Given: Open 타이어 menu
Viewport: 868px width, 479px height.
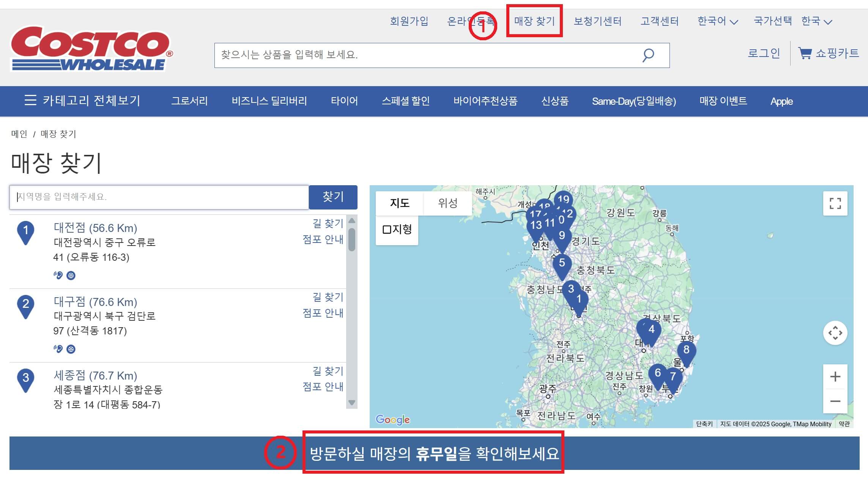Looking at the screenshot, I should point(344,101).
